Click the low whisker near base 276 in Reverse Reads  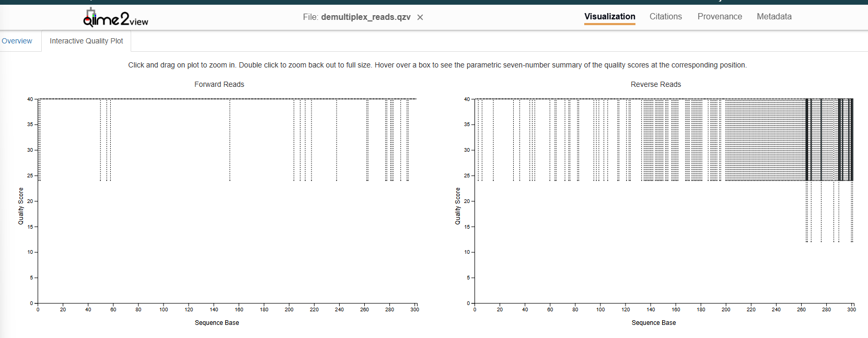(x=821, y=212)
